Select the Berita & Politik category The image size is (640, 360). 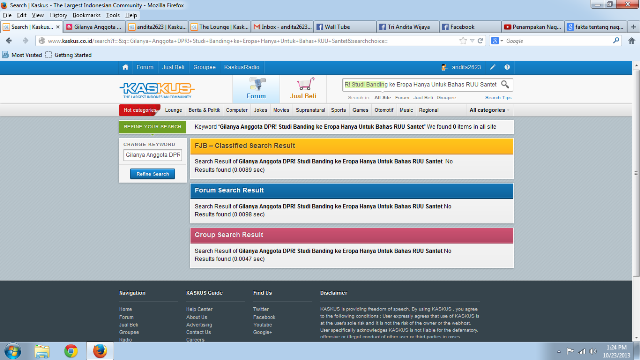(x=204, y=110)
